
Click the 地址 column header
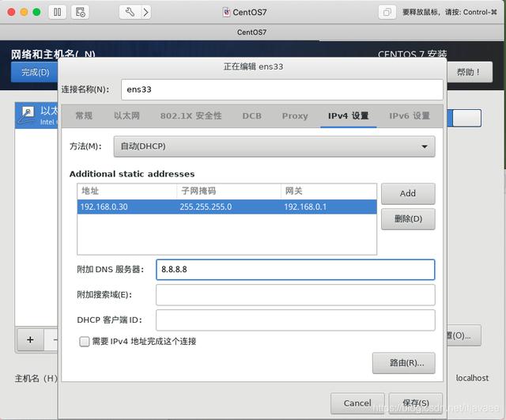click(x=127, y=191)
